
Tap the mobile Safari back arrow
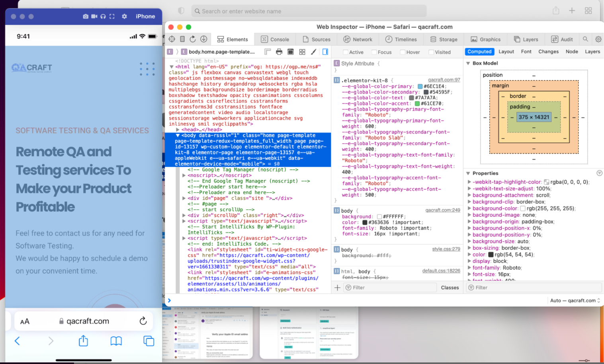(17, 341)
